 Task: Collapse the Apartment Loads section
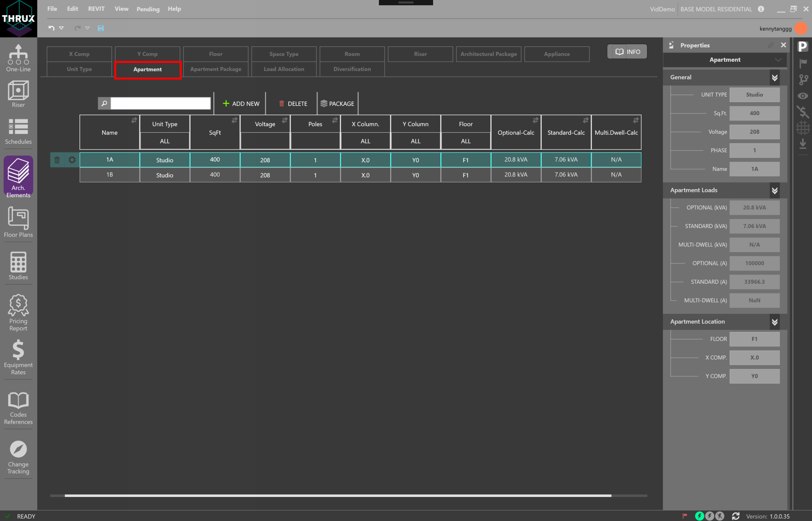click(x=774, y=190)
